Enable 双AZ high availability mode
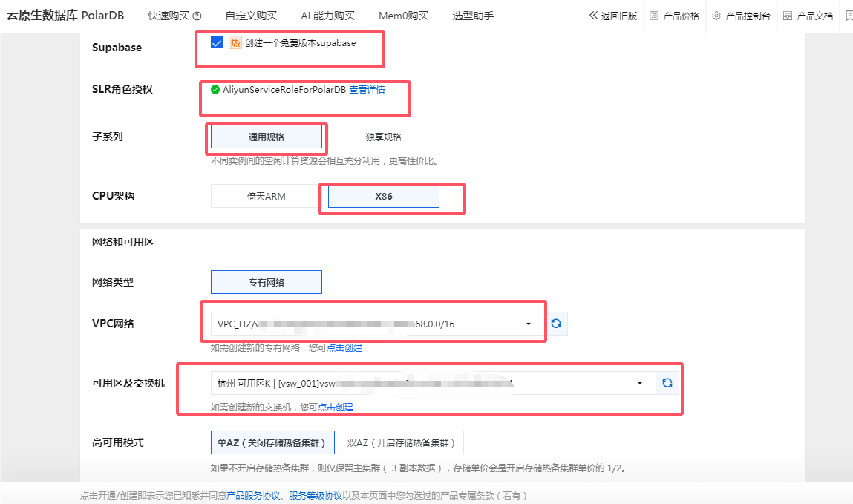The image size is (853, 504). point(402,442)
